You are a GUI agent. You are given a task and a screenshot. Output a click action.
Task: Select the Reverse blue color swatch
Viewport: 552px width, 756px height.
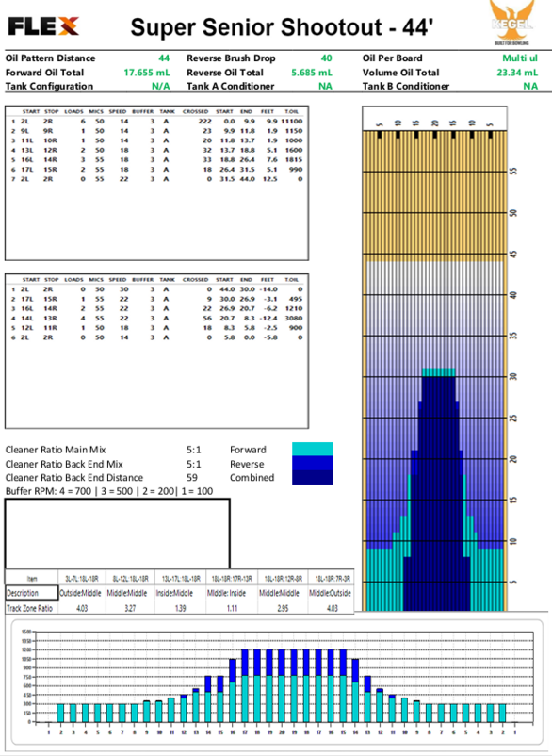tap(312, 464)
